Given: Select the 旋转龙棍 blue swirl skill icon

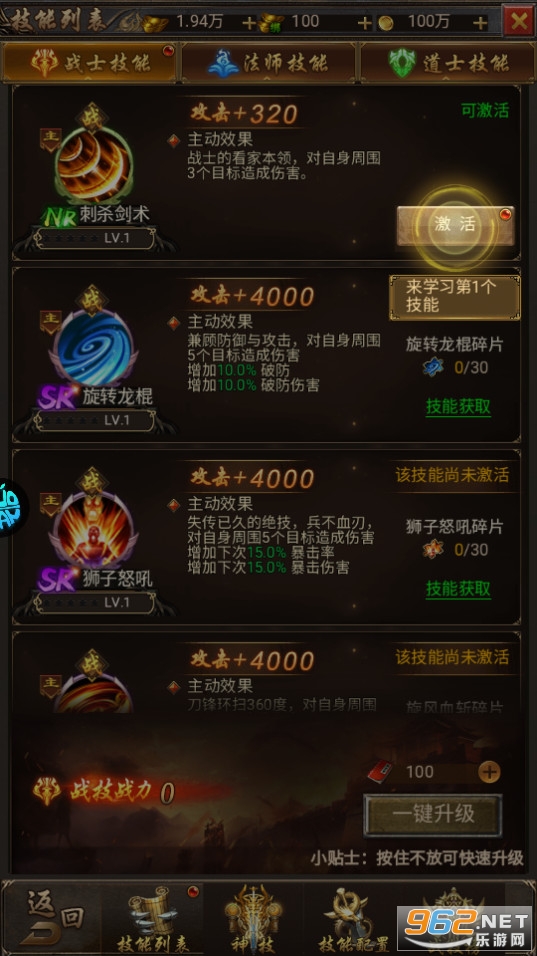Looking at the screenshot, I should coord(93,348).
